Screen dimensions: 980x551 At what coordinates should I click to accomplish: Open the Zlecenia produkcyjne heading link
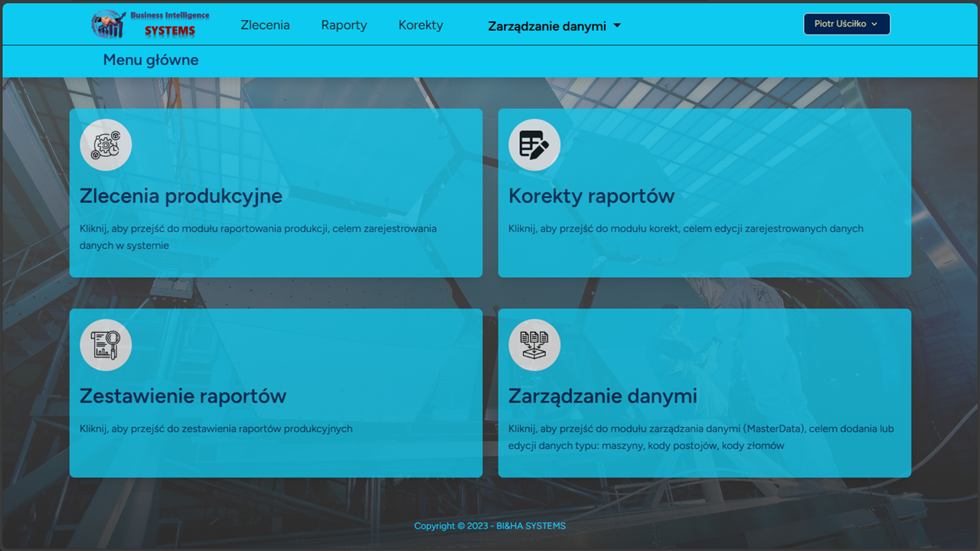point(181,196)
